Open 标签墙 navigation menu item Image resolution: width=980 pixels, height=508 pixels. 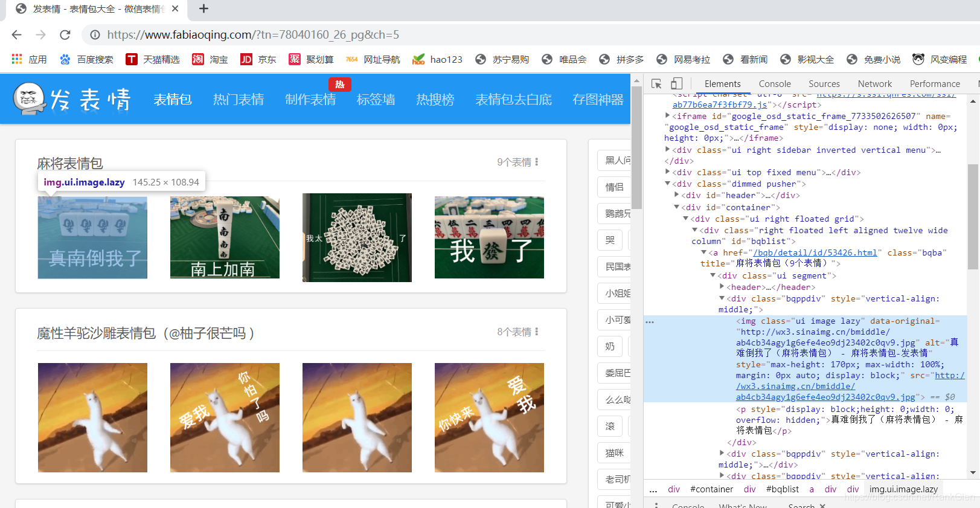(x=376, y=100)
